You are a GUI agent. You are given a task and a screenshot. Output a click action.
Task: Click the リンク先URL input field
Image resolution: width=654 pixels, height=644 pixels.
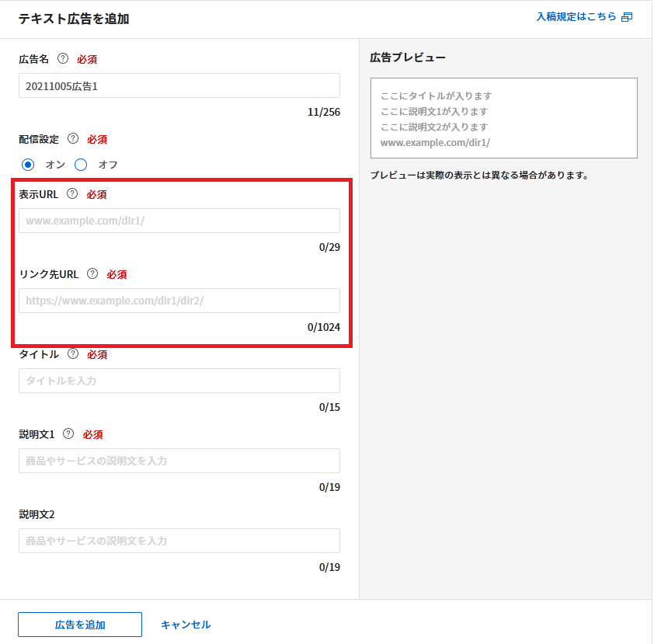click(179, 301)
